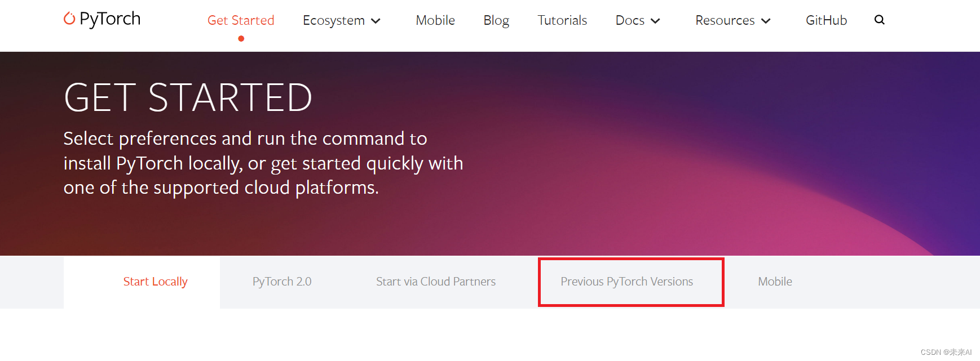This screenshot has width=980, height=361.
Task: Open Get Started in navigation bar
Action: [x=241, y=20]
